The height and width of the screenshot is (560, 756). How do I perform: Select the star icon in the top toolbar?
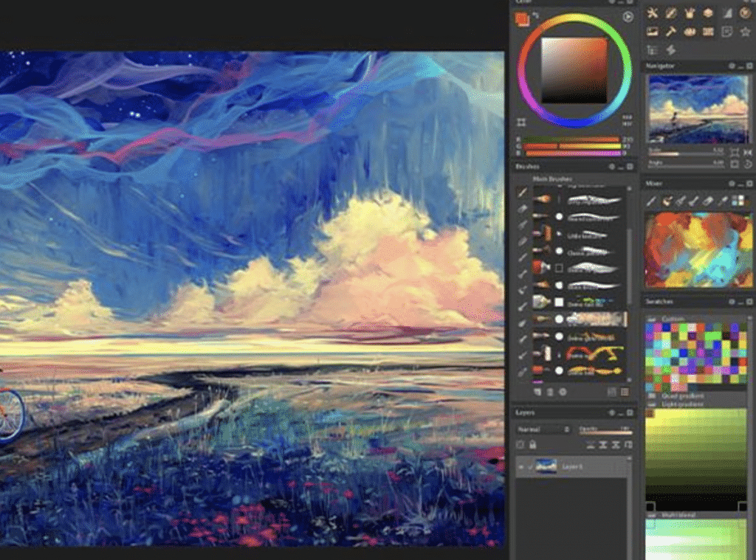[x=744, y=32]
